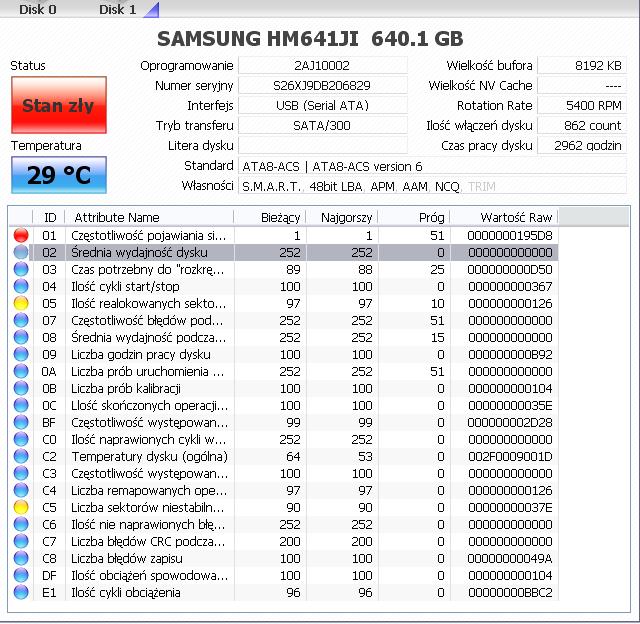Click the yellow caution icon for attribute 05

[21, 303]
